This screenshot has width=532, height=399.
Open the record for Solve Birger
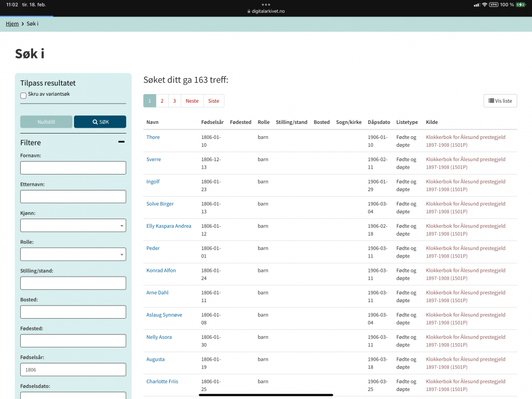coord(160,204)
